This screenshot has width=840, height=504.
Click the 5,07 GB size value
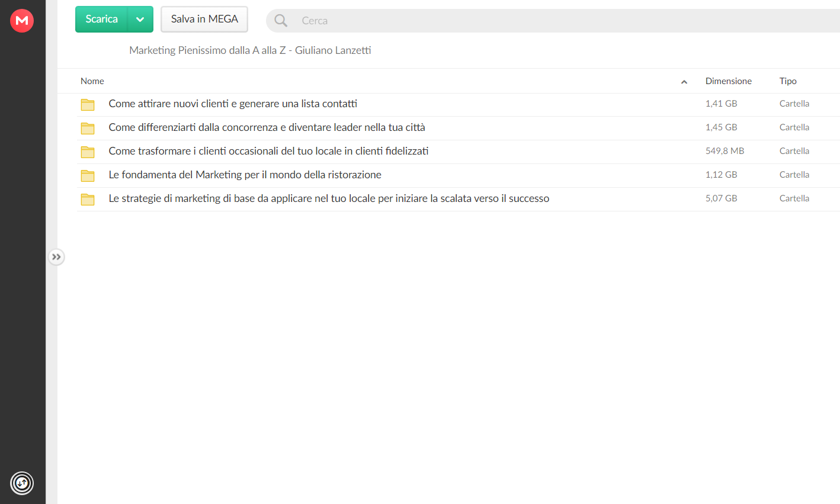pos(721,198)
